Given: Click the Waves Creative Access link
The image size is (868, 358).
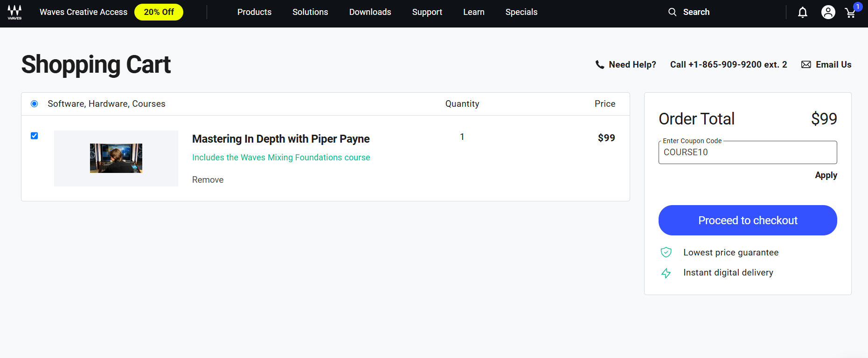Looking at the screenshot, I should [x=83, y=12].
